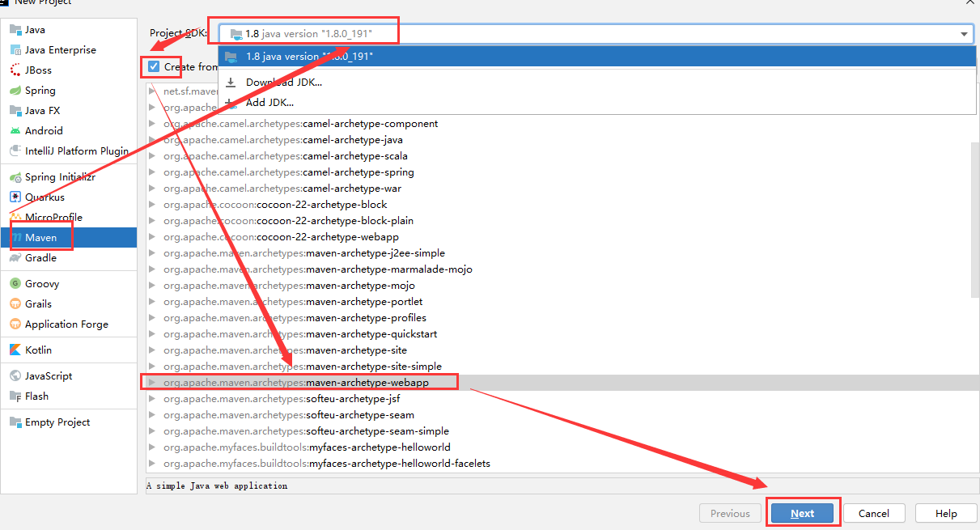Expand the myfaces-archetype-helloworld node
Image resolution: width=980 pixels, height=530 pixels.
[x=152, y=447]
